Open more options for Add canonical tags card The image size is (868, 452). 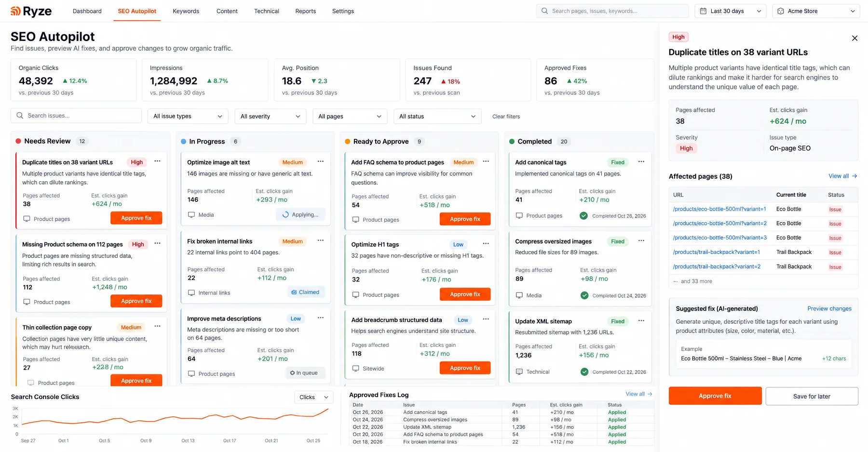[x=641, y=161]
